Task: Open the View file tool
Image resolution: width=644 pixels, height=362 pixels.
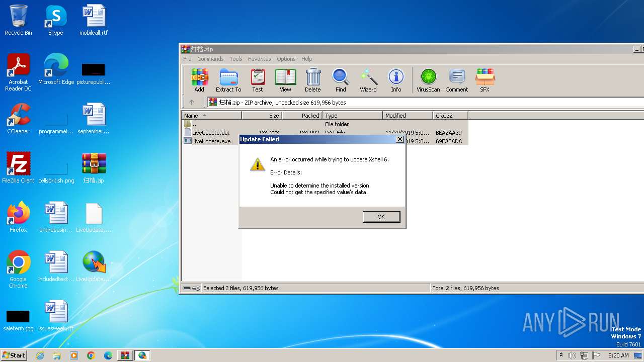Action: click(x=285, y=80)
